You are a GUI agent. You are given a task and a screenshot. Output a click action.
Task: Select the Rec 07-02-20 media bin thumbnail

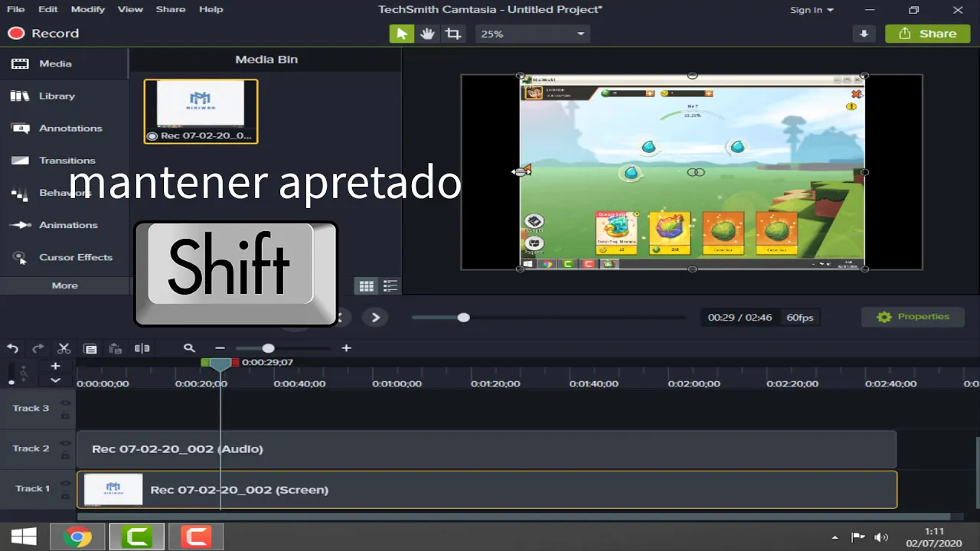coord(201,111)
